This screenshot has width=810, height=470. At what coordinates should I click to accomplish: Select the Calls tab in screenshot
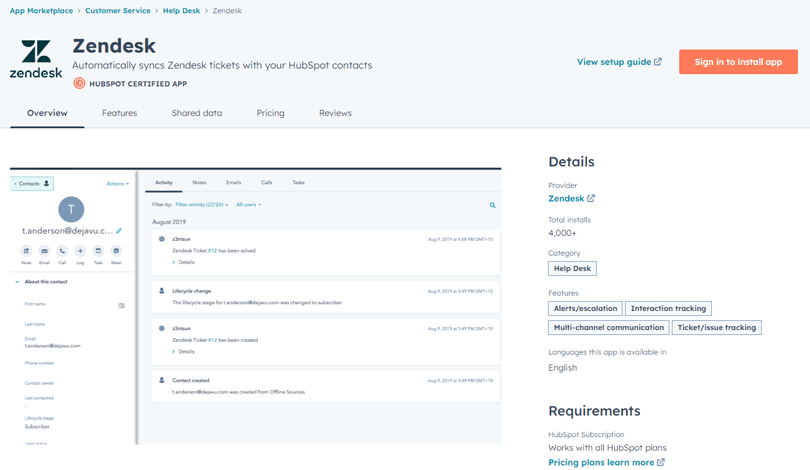pyautogui.click(x=267, y=182)
